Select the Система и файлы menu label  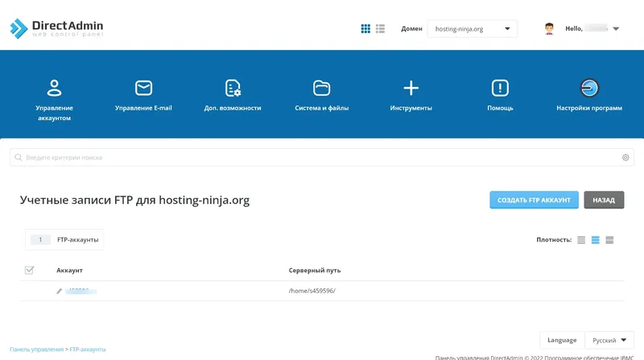coord(321,108)
